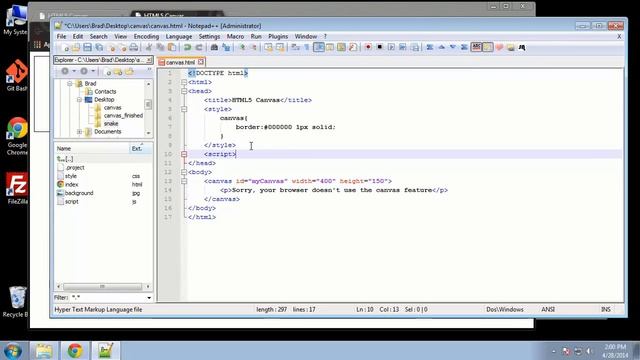Open the Plugins menu
The image size is (640, 360).
coord(278,36)
